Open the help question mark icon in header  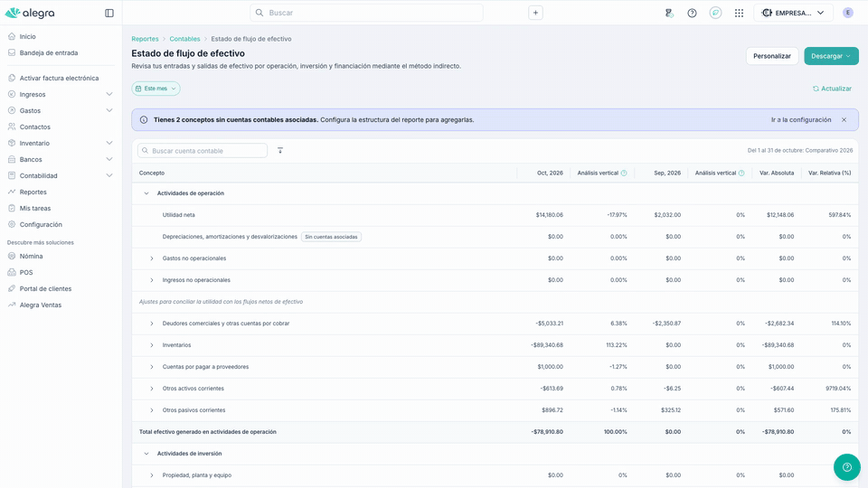pyautogui.click(x=692, y=13)
